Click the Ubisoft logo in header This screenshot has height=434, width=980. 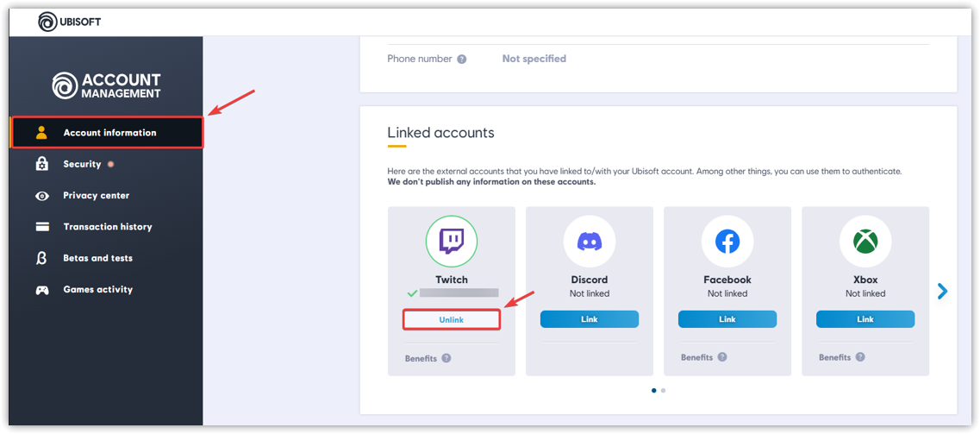[x=69, y=22]
